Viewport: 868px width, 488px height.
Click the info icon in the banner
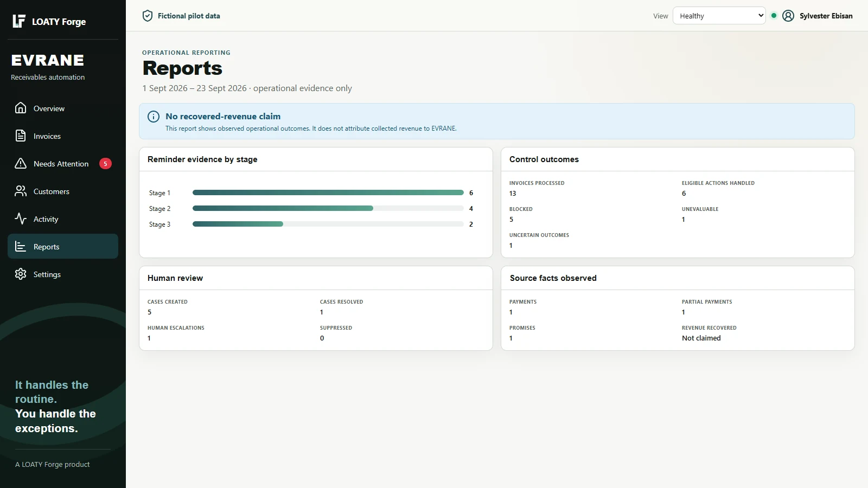[x=154, y=117]
